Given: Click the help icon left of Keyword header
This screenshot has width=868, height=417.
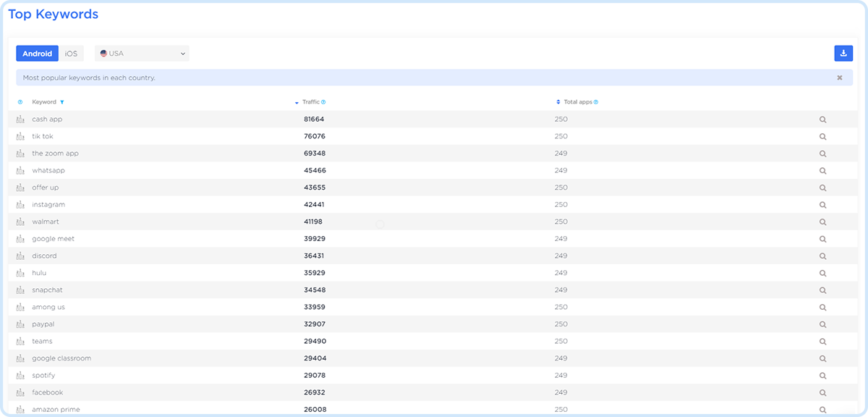Looking at the screenshot, I should [x=20, y=102].
